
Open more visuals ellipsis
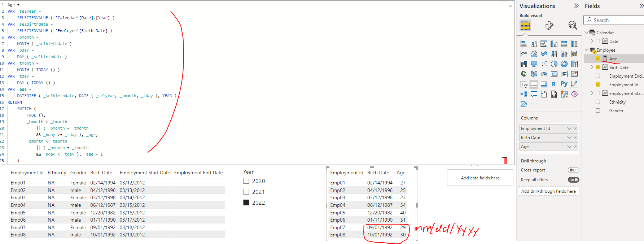tap(534, 104)
